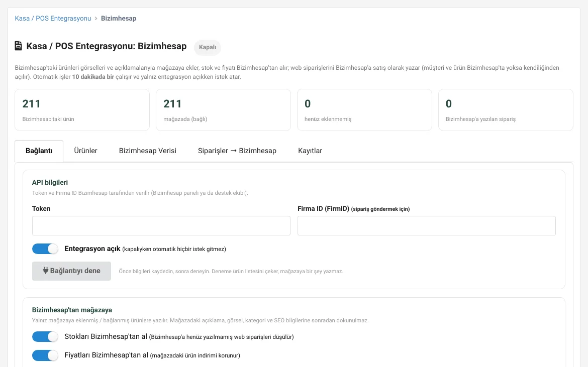
Task: Go to Siparişler → Bizimhesap tab
Action: 237,151
